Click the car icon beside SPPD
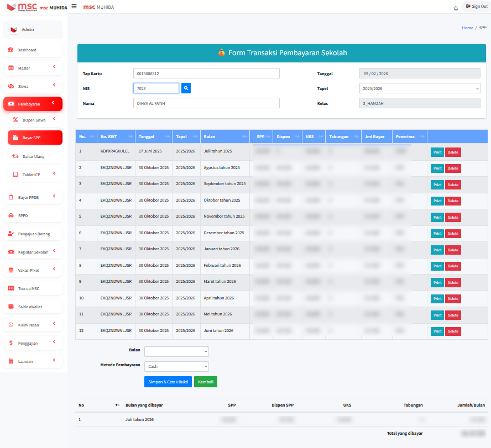491x448 pixels. click(x=11, y=215)
